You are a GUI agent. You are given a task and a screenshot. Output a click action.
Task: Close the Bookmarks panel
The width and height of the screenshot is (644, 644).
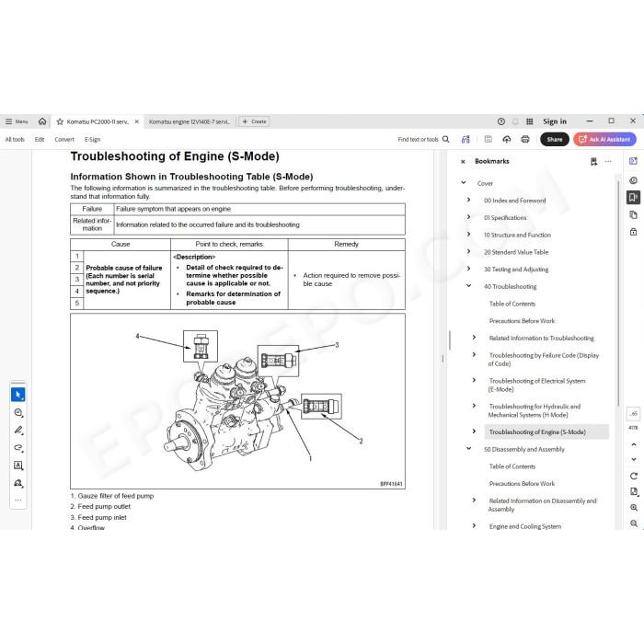[463, 162]
